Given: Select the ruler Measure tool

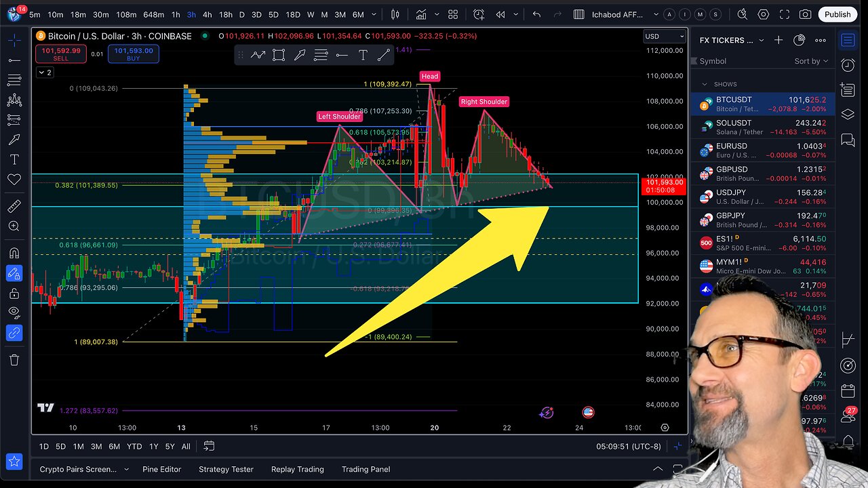Looking at the screenshot, I should pos(14,206).
